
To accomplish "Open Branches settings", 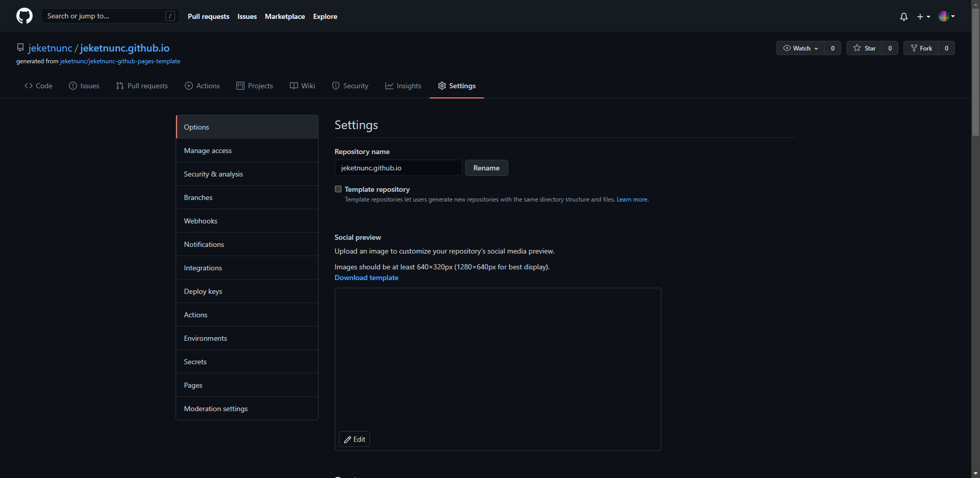I will [x=247, y=197].
